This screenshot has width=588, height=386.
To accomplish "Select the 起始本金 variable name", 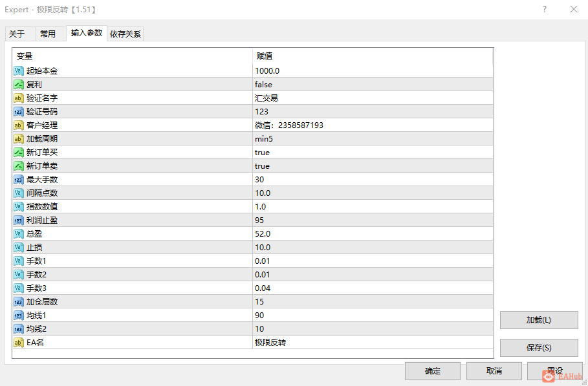I will 42,71.
